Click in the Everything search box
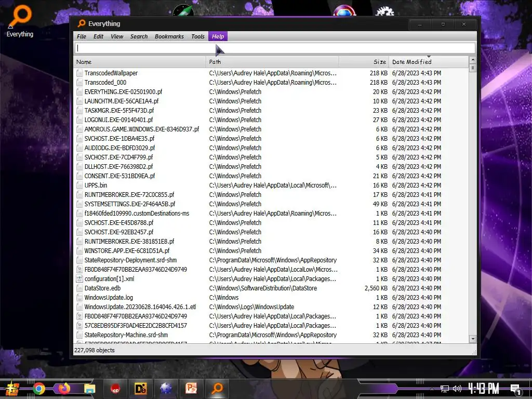532x399 pixels. click(275, 48)
